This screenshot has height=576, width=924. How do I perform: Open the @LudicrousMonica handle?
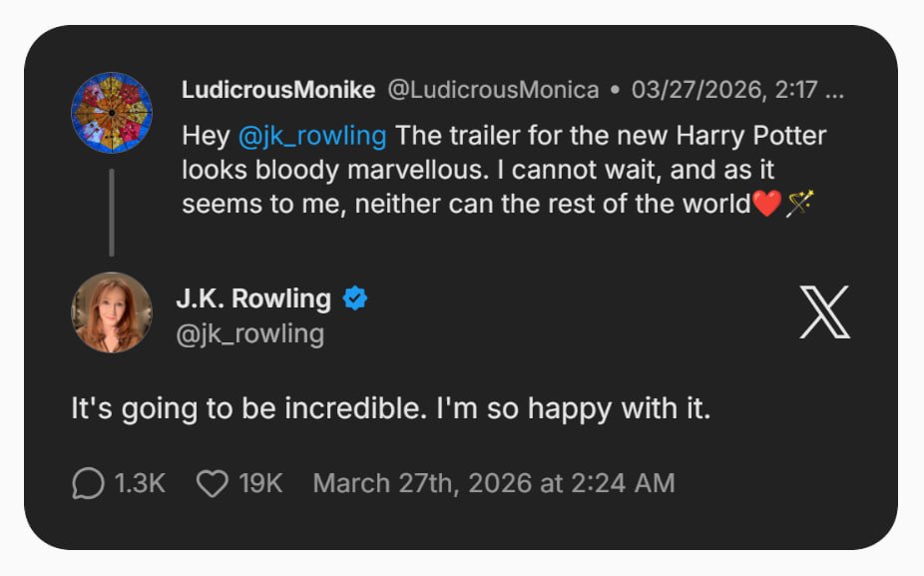(493, 90)
